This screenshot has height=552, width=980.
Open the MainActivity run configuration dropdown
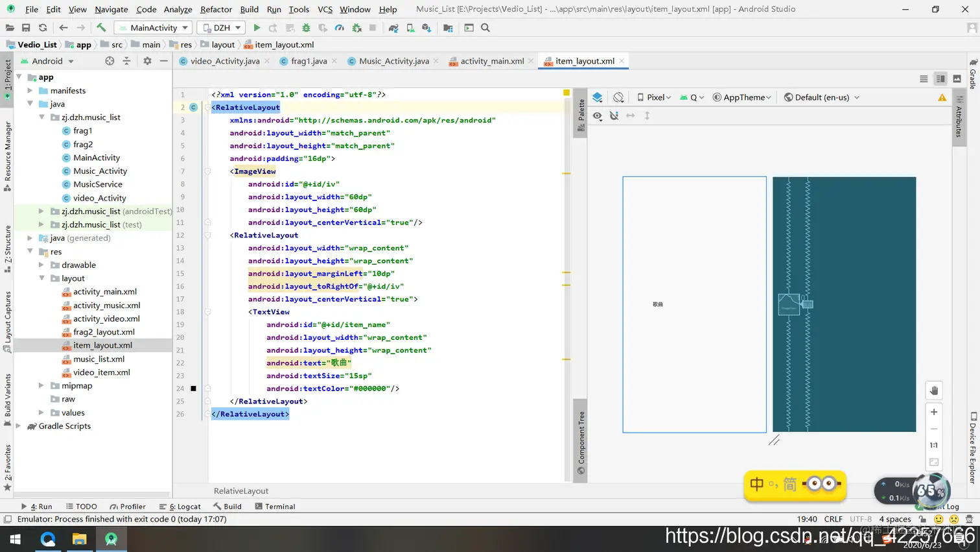tap(153, 28)
